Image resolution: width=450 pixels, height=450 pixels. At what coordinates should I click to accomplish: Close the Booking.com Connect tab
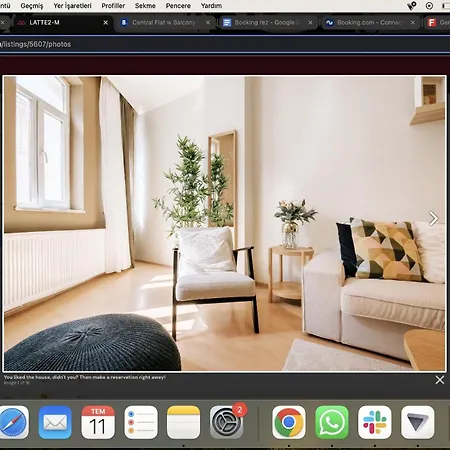click(413, 22)
